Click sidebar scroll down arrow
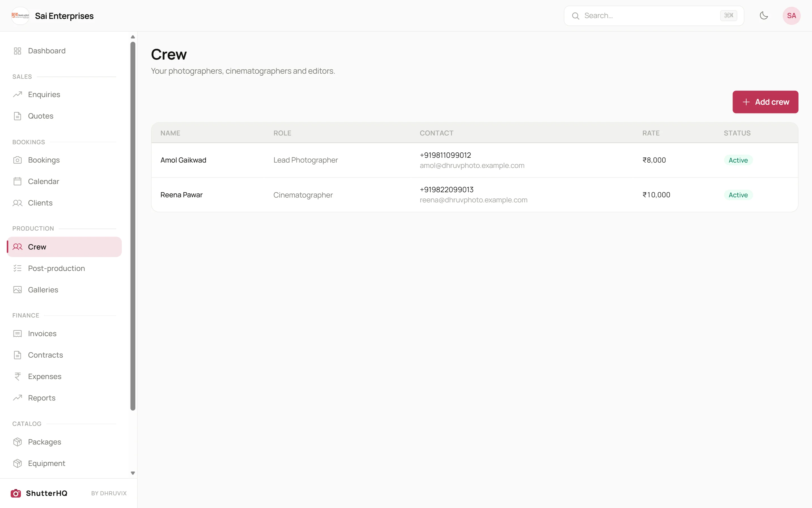The height and width of the screenshot is (508, 812). tap(133, 473)
